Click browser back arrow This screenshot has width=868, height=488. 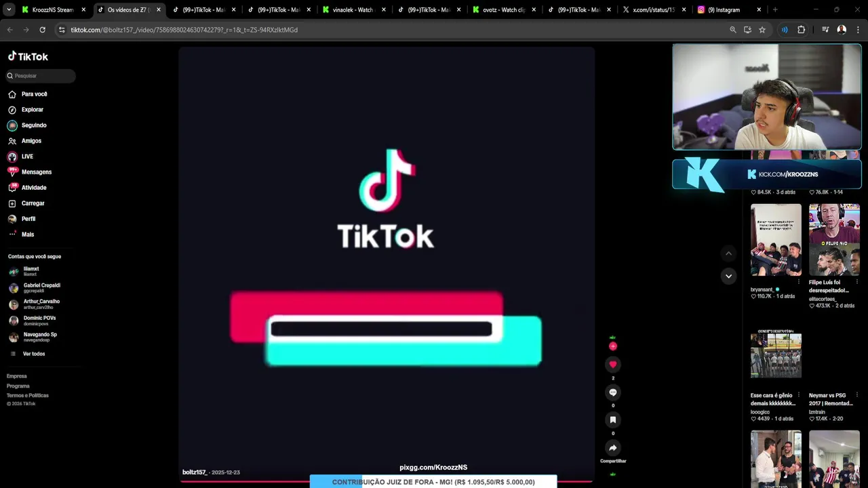[10, 30]
